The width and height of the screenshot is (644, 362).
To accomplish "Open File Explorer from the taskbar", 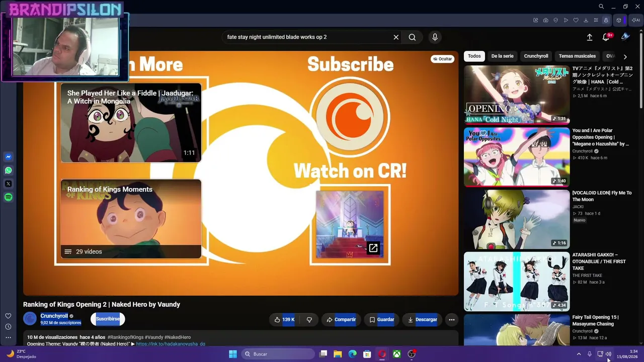I will (338, 354).
